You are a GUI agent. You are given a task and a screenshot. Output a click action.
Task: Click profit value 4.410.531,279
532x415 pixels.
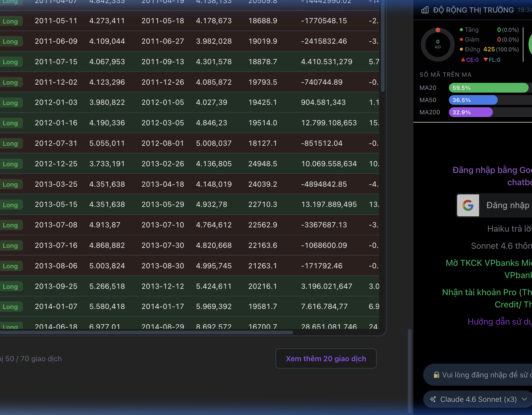click(x=327, y=61)
